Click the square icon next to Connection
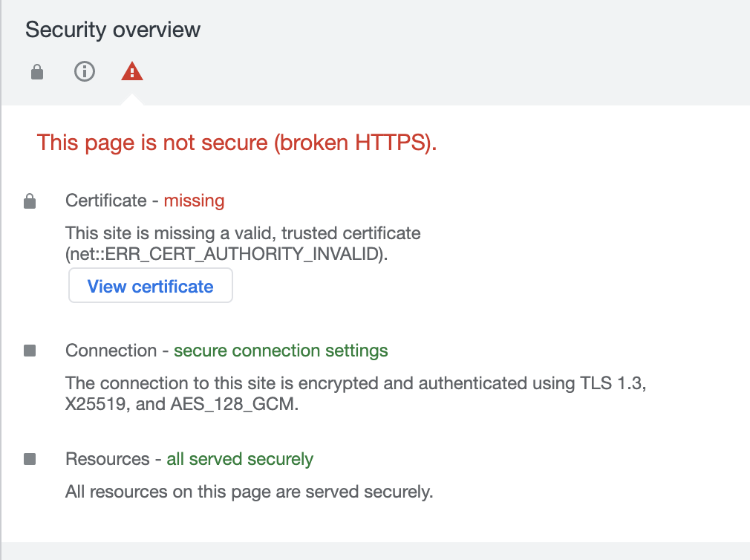 (30, 350)
